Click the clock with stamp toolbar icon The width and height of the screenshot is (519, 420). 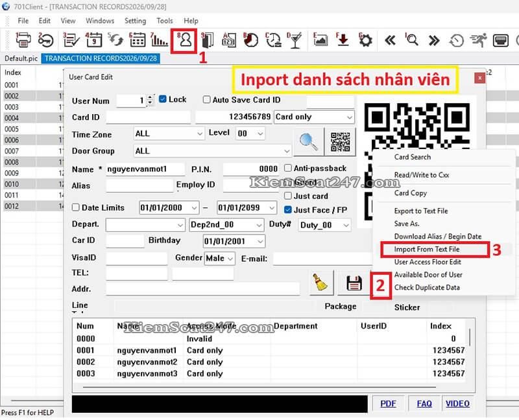(x=273, y=40)
